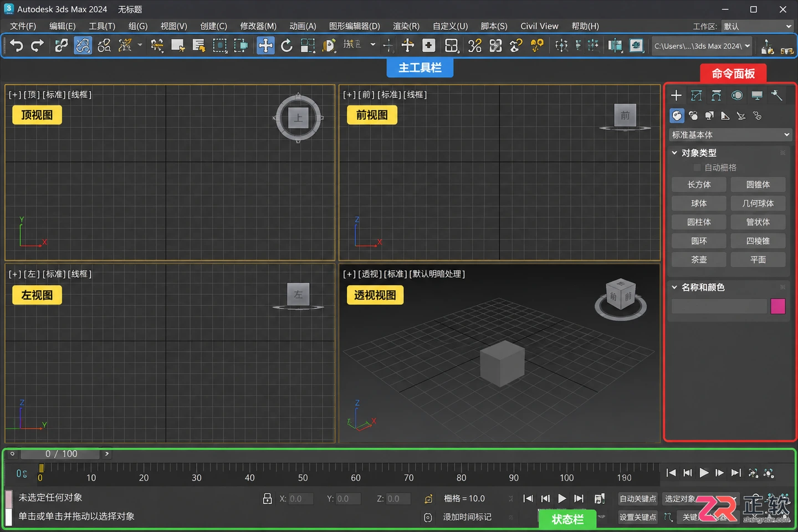This screenshot has height=532, width=798.
Task: Open the Utilities tab with hammer icon
Action: (777, 95)
